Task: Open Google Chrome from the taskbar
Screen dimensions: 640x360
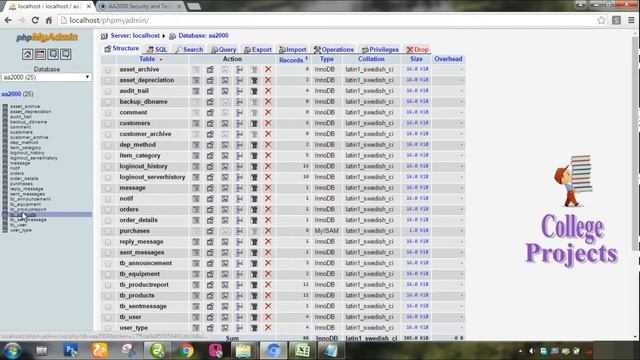Action: pyautogui.click(x=187, y=350)
